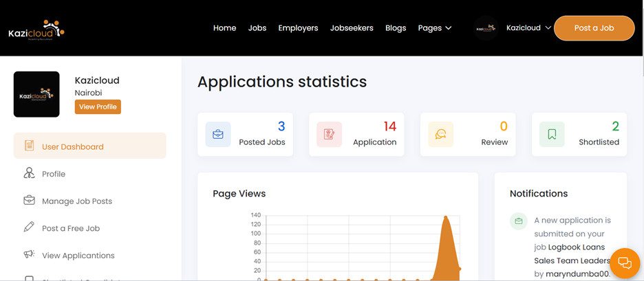Click the View Profile button
644x281 pixels.
coord(98,106)
